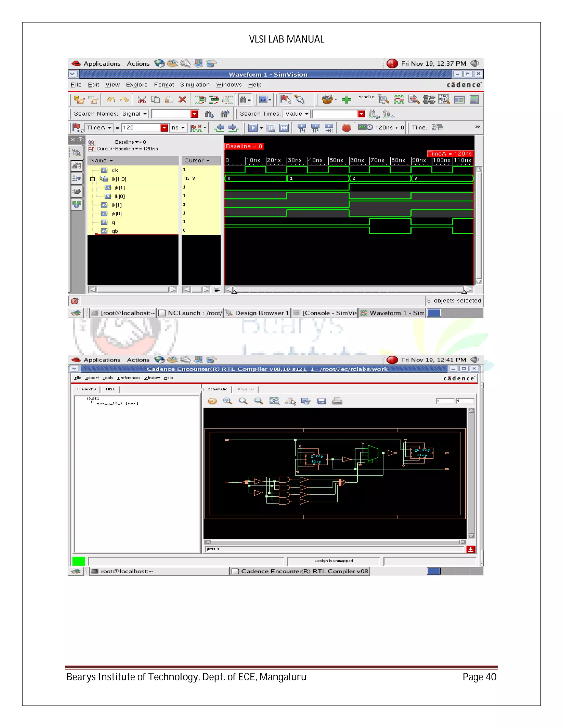Image resolution: width=563 pixels, height=728 pixels.
Task: Open the Signal search type dropdown
Action: pyautogui.click(x=134, y=114)
